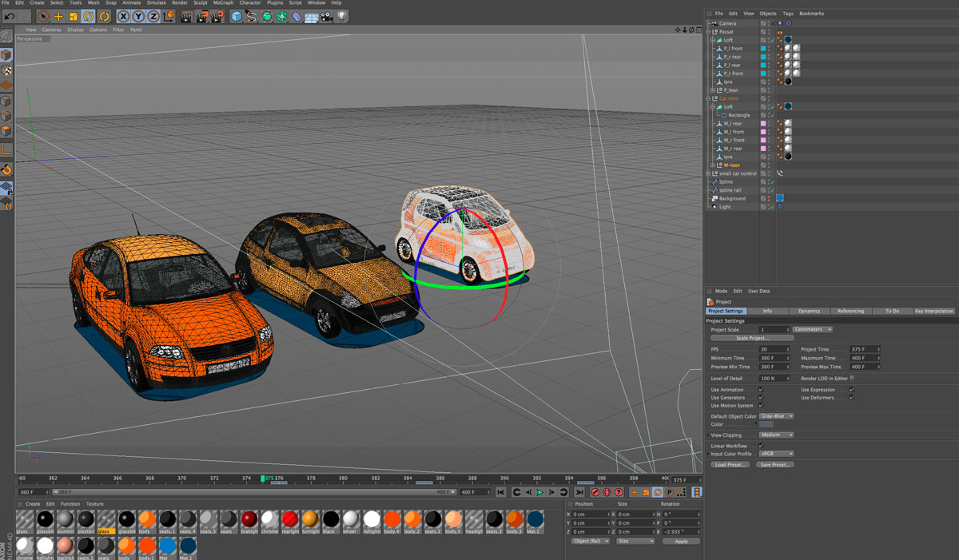Open the Key Interpolation tab
The image size is (959, 560).
tap(933, 311)
